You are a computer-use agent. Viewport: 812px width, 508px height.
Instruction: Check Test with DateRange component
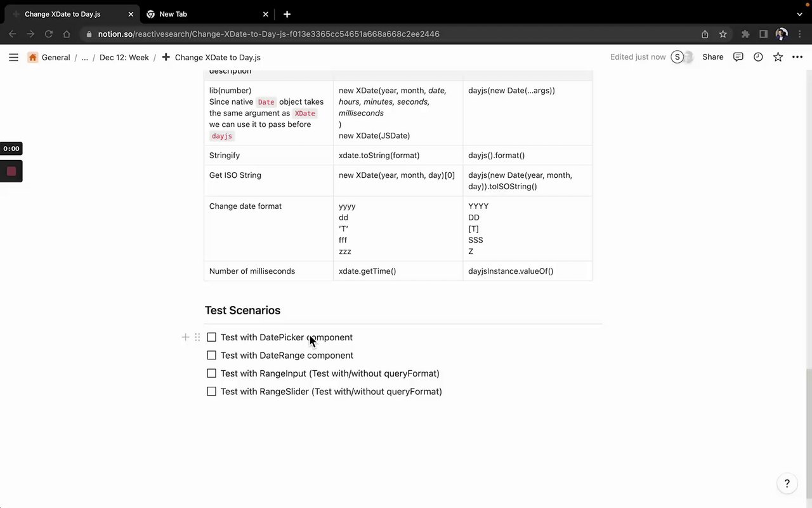point(211,355)
